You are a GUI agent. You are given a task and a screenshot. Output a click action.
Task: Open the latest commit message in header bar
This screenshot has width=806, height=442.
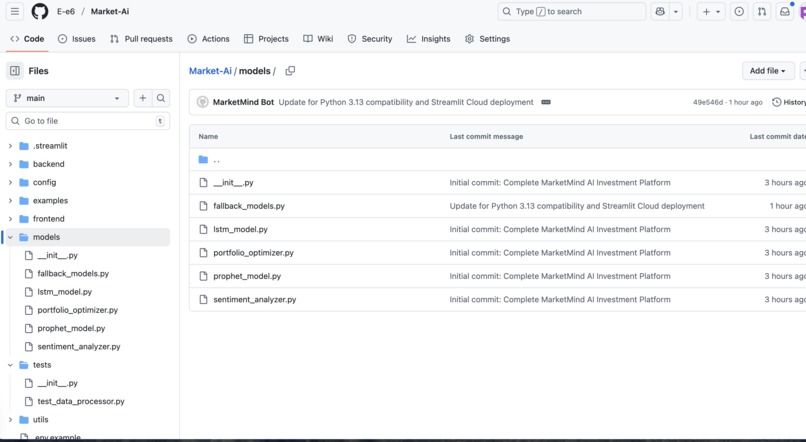pos(406,102)
